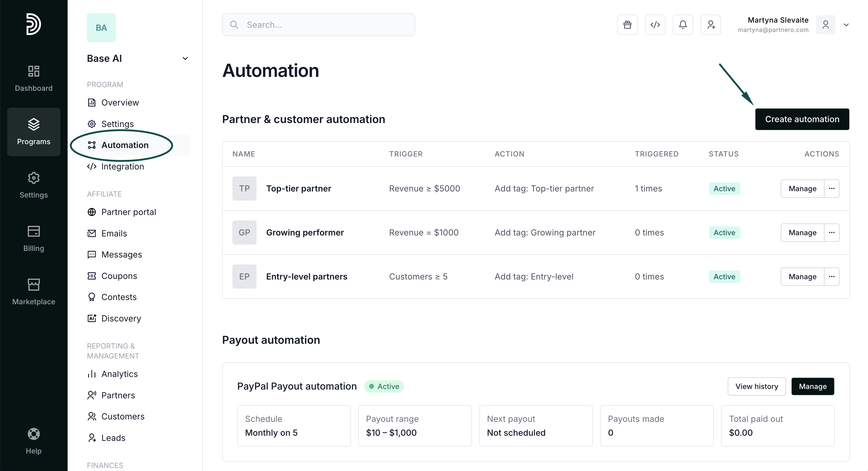Open Billing from the left rail
The image size is (868, 471).
34,238
